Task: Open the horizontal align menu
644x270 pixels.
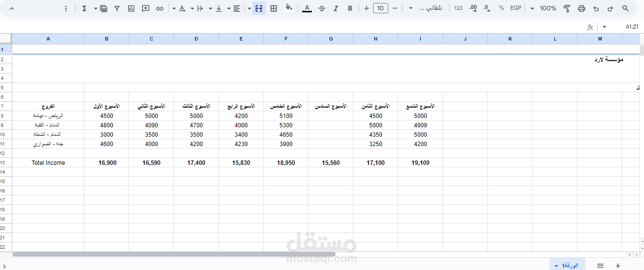Action: coord(237,8)
